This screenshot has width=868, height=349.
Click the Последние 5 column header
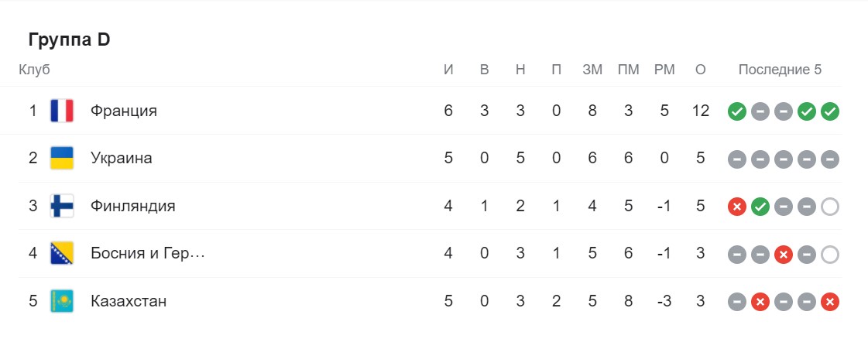780,70
